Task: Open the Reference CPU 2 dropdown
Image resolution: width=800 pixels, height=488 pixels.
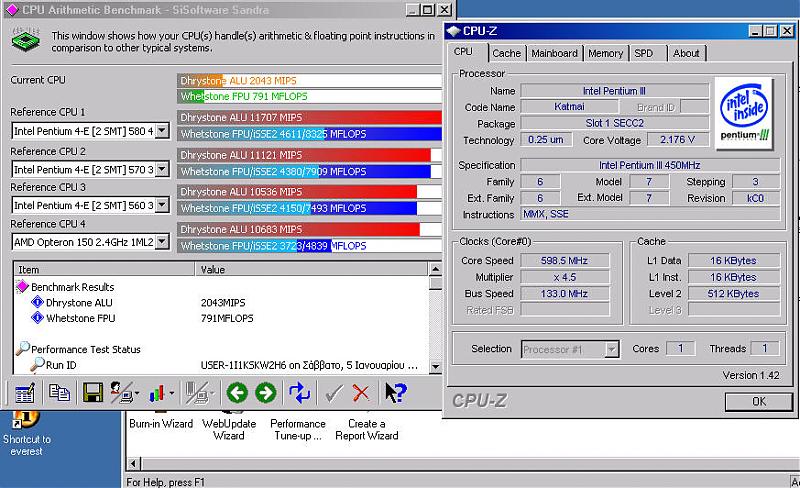Action: coord(162,169)
